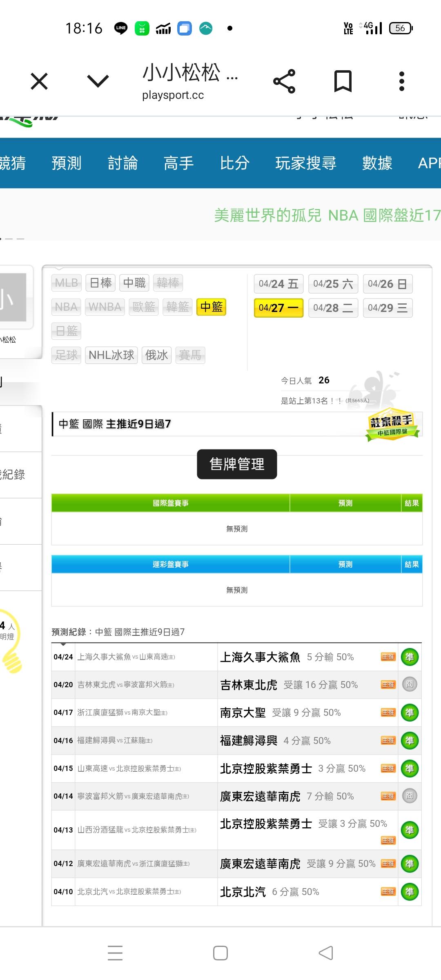Close the browser tab with X icon
The width and height of the screenshot is (441, 980).
(39, 81)
